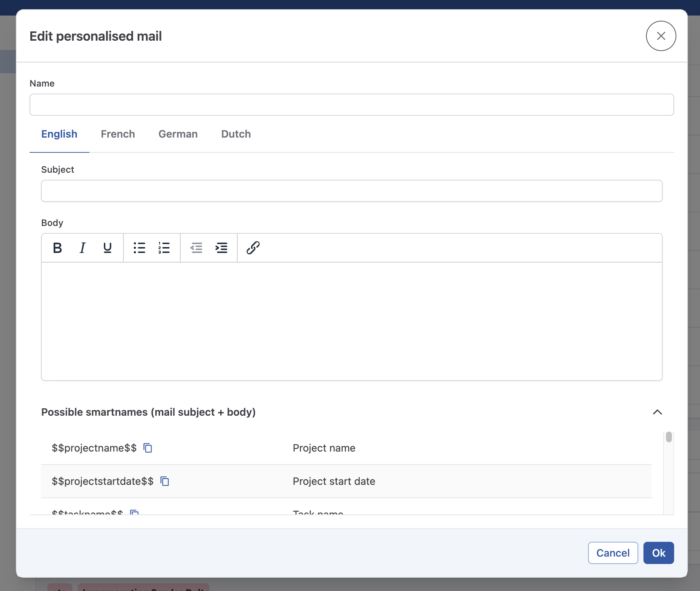700x591 pixels.
Task: Increase the indentation in the body
Action: point(221,248)
